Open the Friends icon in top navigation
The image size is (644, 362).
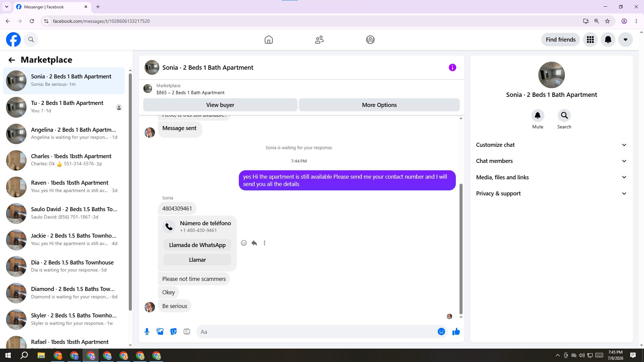(x=319, y=40)
